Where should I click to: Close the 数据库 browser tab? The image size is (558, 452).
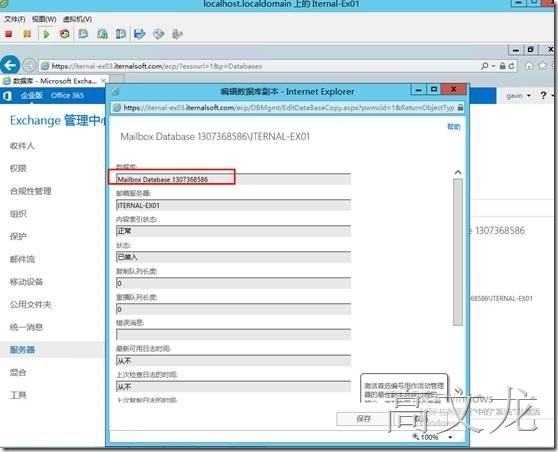(103, 81)
